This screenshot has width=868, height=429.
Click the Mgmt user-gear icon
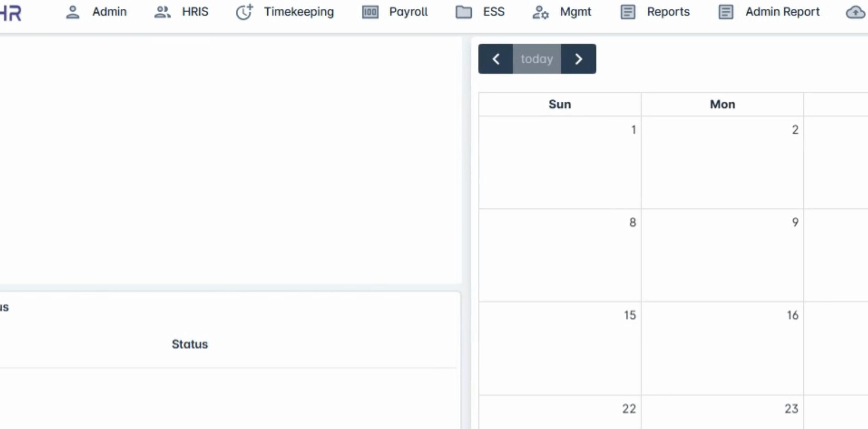coord(540,12)
